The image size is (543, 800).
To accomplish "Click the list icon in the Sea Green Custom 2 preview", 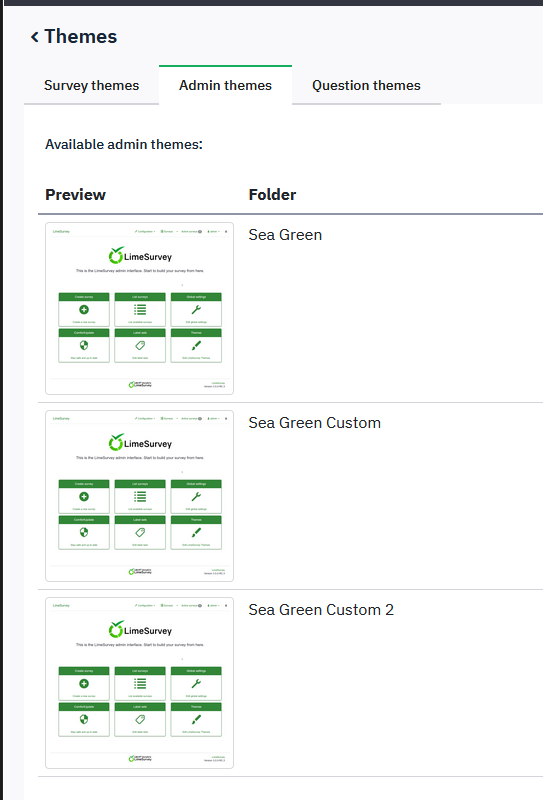I will coord(140,683).
